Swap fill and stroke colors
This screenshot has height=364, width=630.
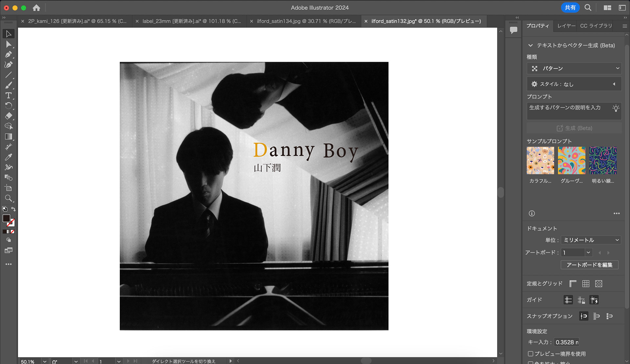click(x=13, y=209)
